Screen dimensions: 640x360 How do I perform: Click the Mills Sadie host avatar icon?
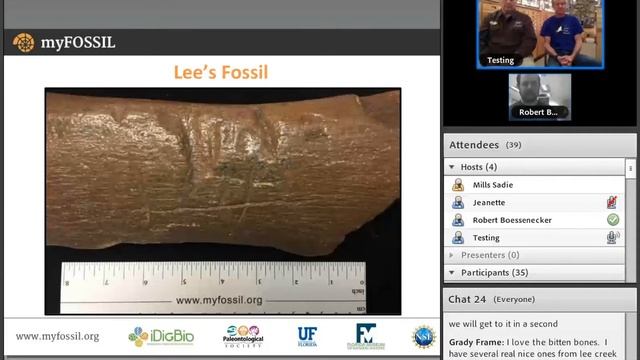click(458, 185)
